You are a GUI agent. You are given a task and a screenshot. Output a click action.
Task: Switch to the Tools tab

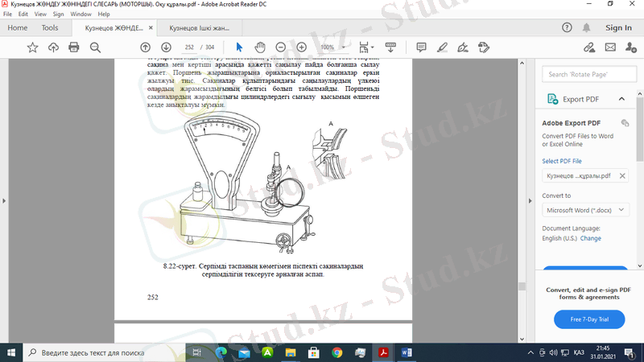click(x=50, y=27)
